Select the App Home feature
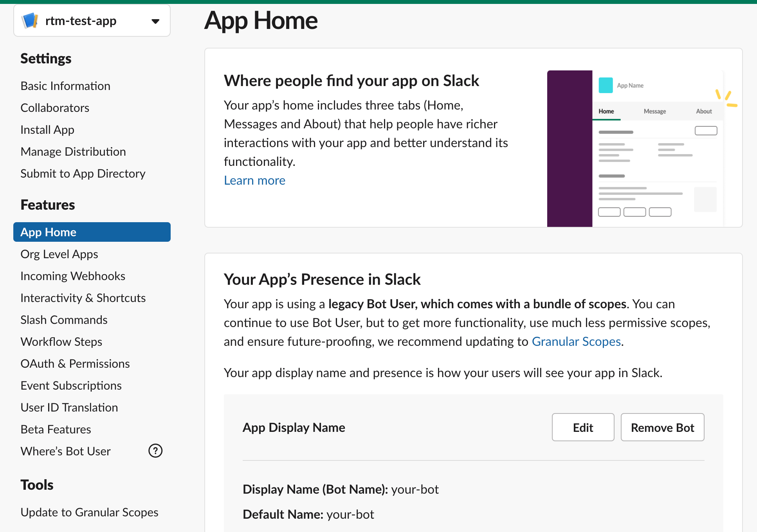Image resolution: width=757 pixels, height=532 pixels. (48, 232)
